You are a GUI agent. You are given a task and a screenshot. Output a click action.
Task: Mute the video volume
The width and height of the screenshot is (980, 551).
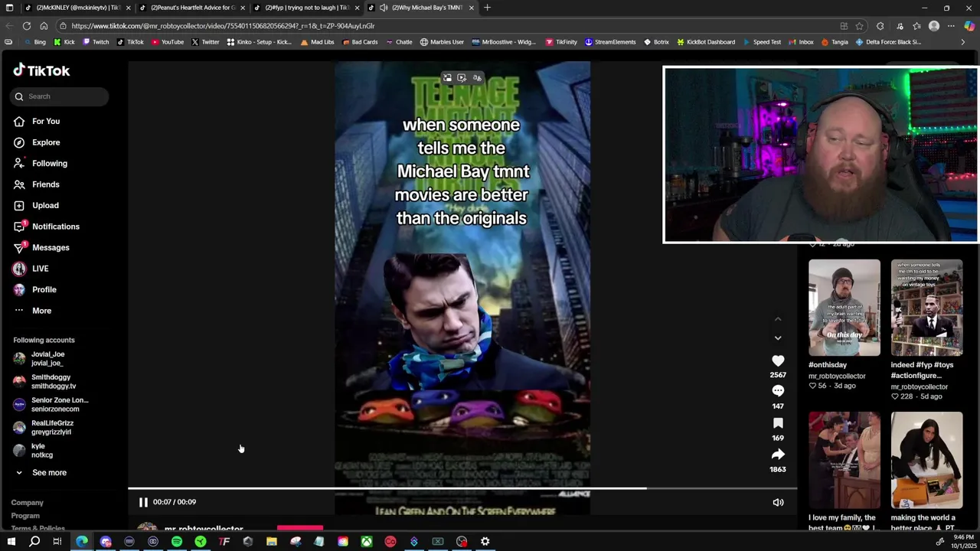pos(778,502)
